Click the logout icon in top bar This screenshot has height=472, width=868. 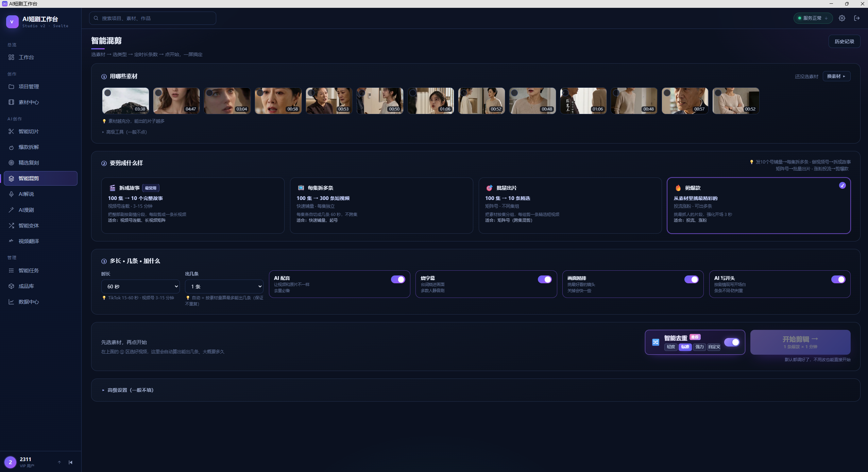[857, 18]
